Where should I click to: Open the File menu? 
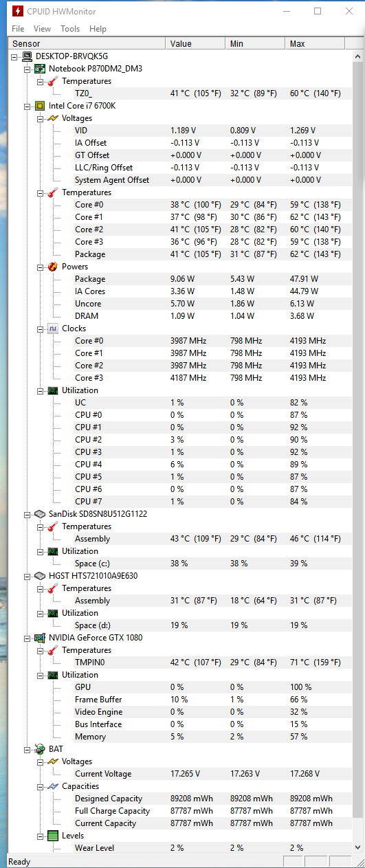(x=18, y=29)
